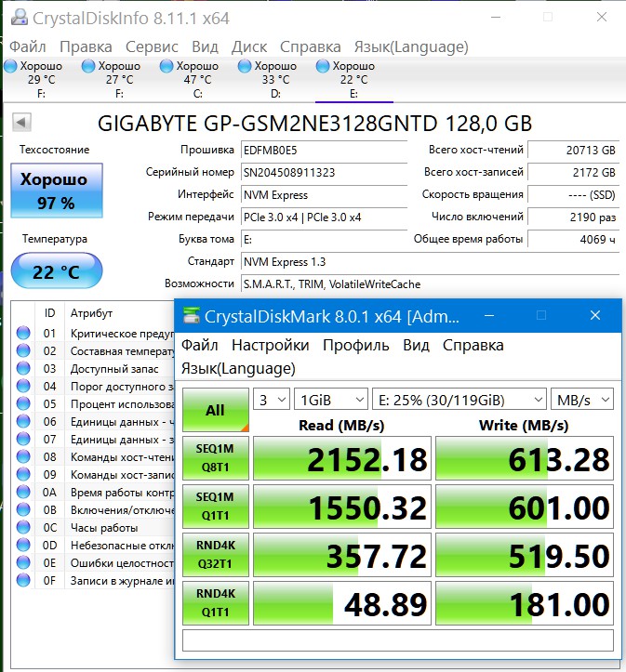Screen dimensions: 626x672
Task: Expand the 1GiB test size dropdown
Action: (331, 400)
